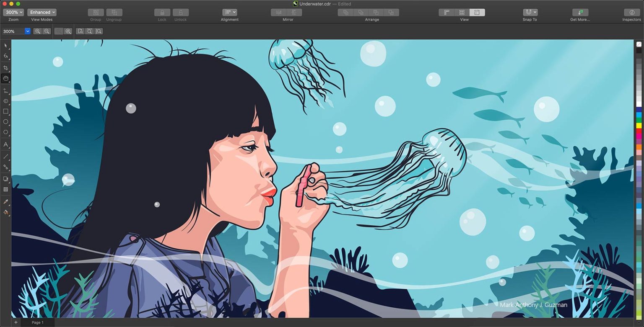Select the Rectangle tool
644x327 pixels.
point(6,111)
